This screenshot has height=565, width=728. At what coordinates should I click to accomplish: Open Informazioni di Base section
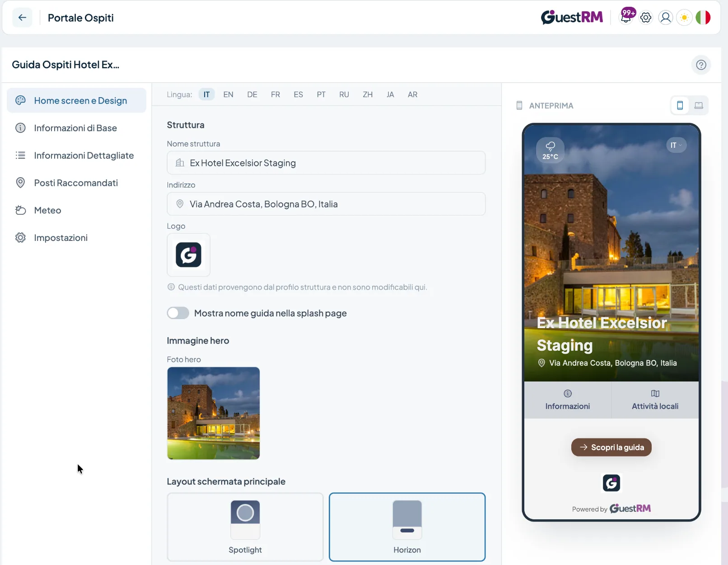pos(77,128)
